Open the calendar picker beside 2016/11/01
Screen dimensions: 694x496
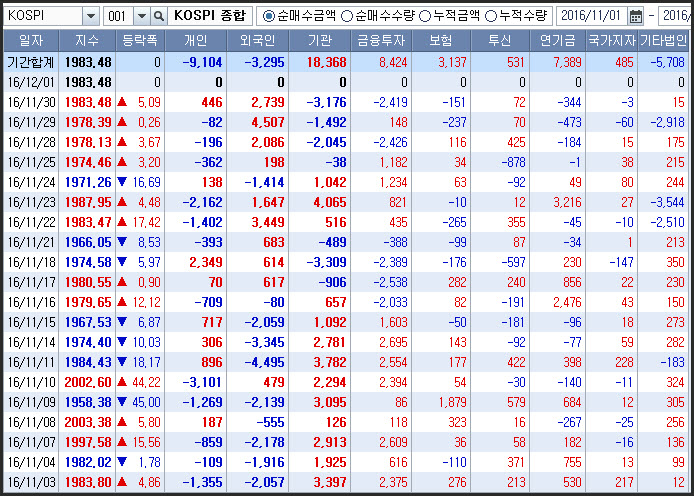(635, 17)
